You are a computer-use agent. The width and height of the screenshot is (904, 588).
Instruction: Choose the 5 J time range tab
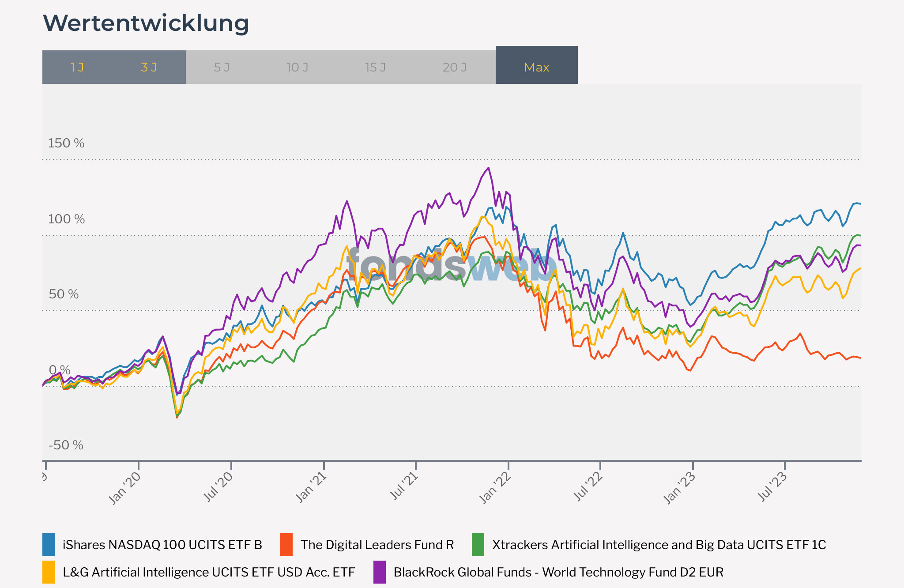(x=222, y=68)
